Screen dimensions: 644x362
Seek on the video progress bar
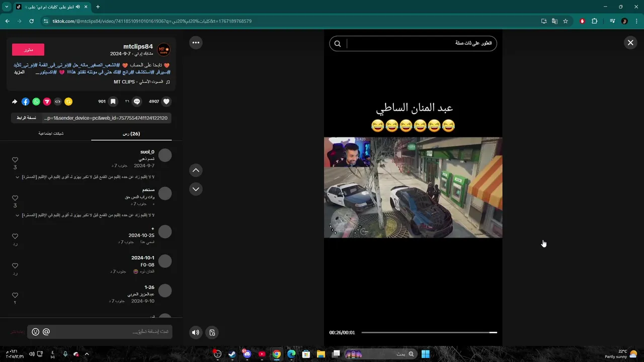click(x=429, y=332)
